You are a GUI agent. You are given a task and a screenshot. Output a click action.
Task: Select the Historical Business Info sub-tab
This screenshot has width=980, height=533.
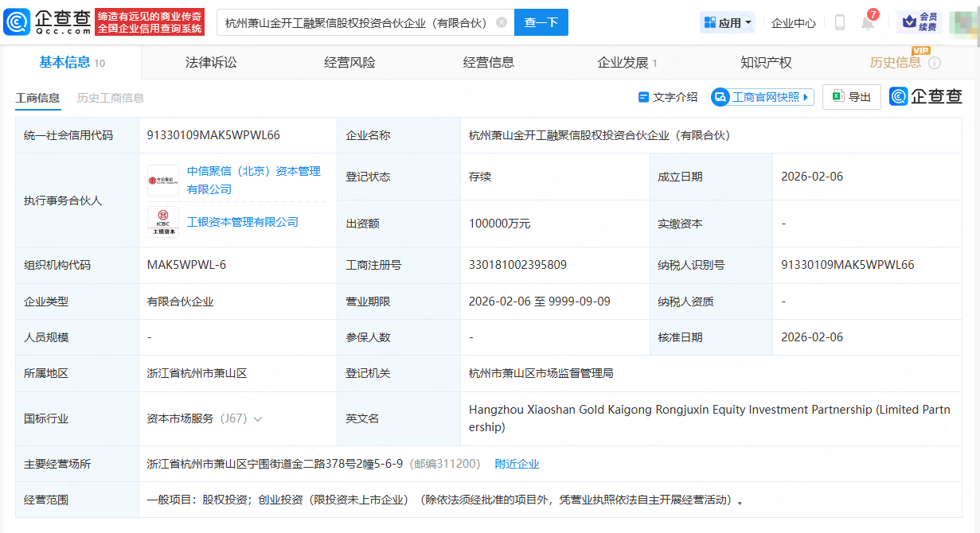click(111, 98)
